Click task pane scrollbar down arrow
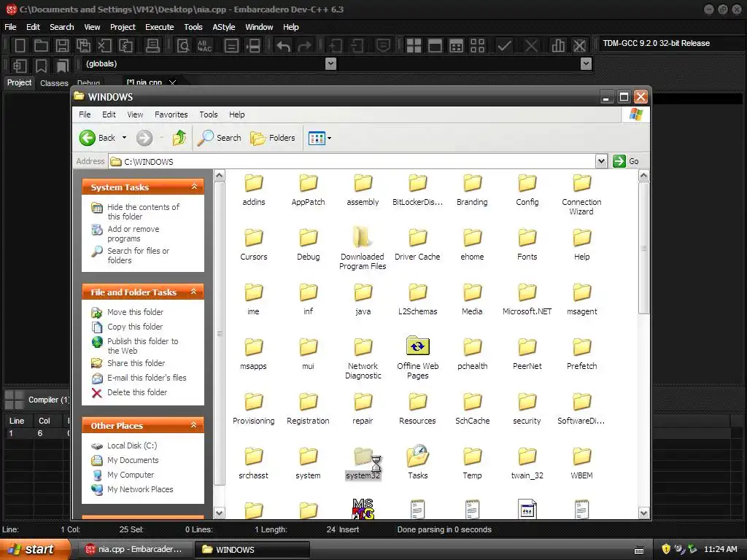747x560 pixels. pos(219,513)
